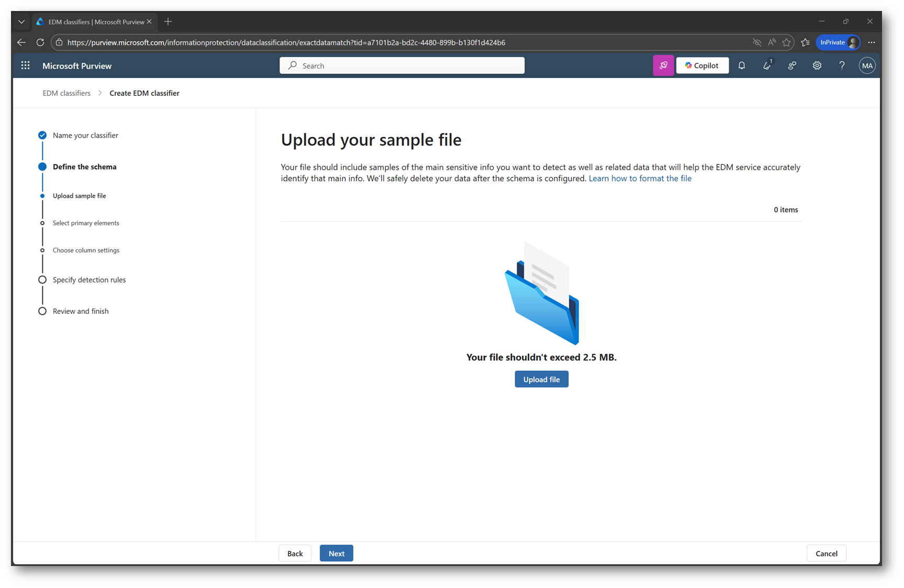Minimize the browser window
The width and height of the screenshot is (904, 588).
(x=821, y=21)
